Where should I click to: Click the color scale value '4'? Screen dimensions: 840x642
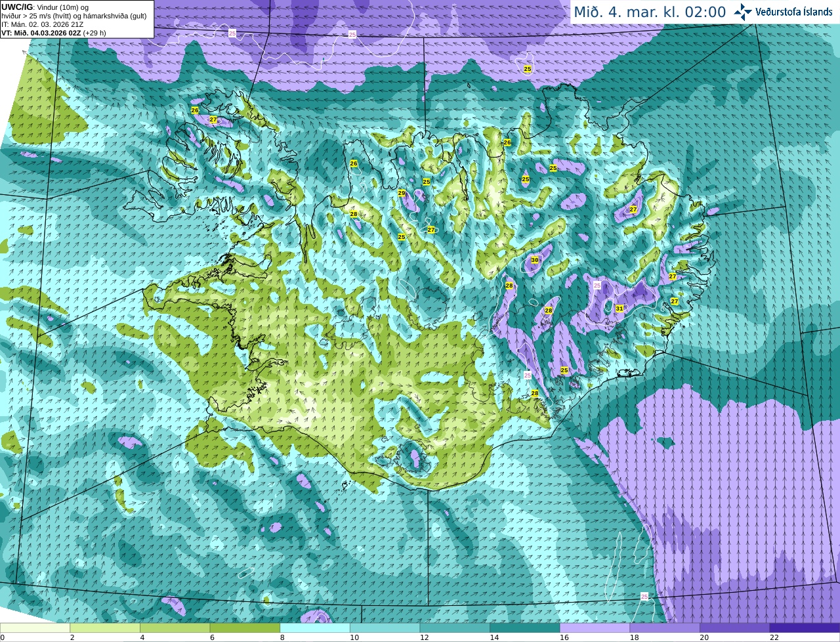(142, 637)
